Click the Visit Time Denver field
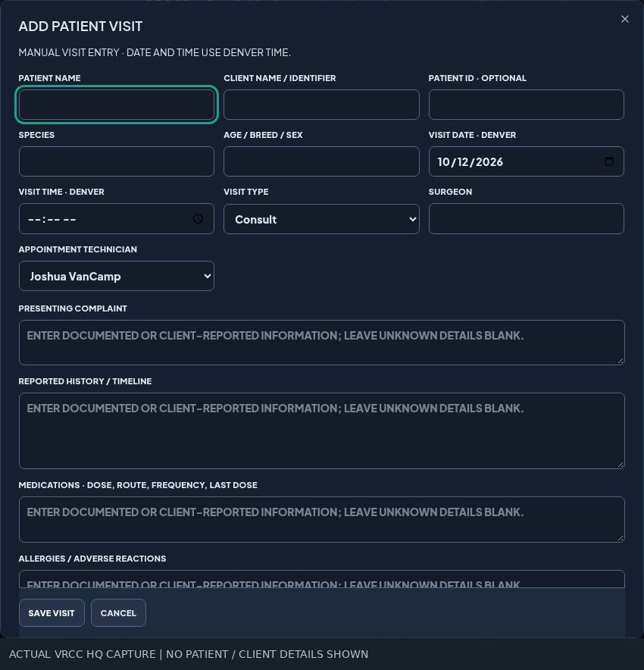This screenshot has width=644, height=670. click(x=117, y=219)
